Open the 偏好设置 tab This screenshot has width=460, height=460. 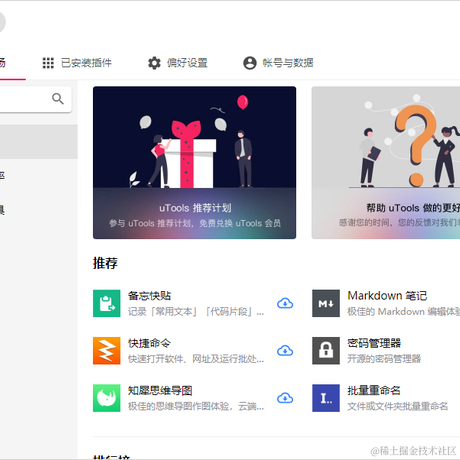pyautogui.click(x=178, y=63)
